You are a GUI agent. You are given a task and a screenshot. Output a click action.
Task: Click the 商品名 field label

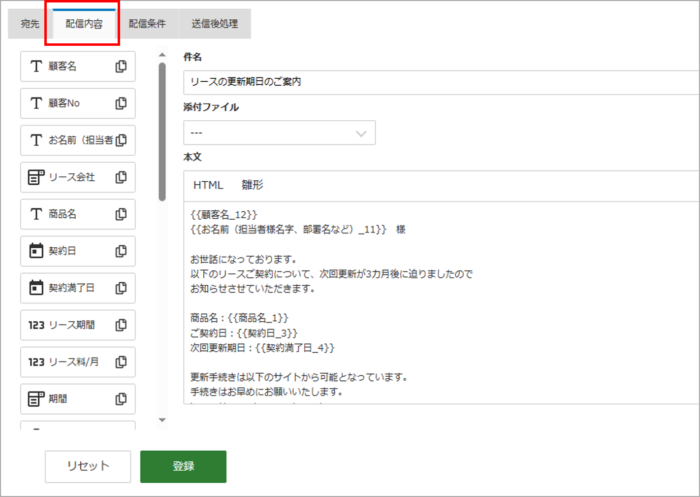point(62,214)
